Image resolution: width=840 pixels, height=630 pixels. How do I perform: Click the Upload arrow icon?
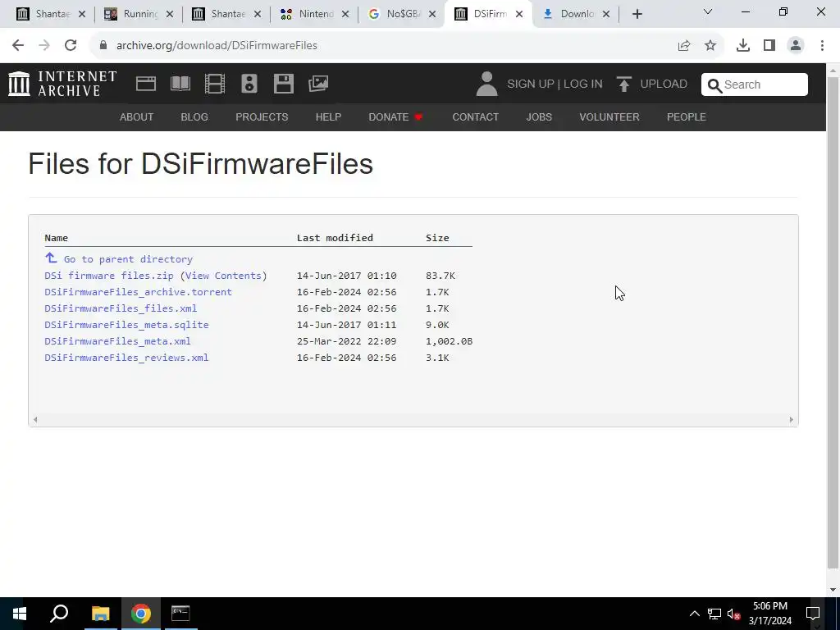pos(623,84)
